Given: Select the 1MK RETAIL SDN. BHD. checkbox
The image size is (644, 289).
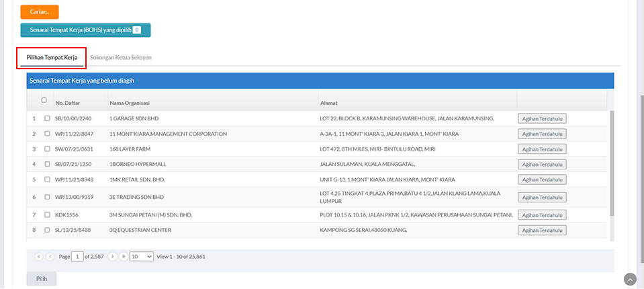Looking at the screenshot, I should pyautogui.click(x=47, y=179).
